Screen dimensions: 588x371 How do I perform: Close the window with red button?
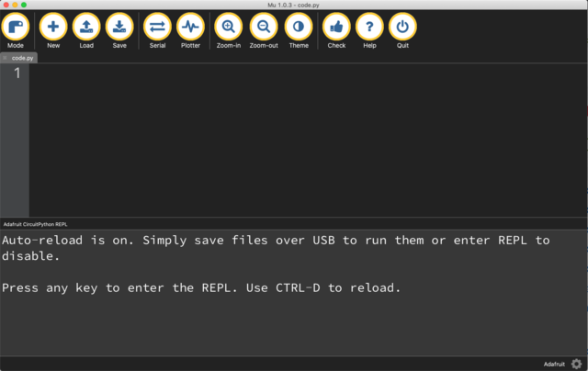coord(6,5)
